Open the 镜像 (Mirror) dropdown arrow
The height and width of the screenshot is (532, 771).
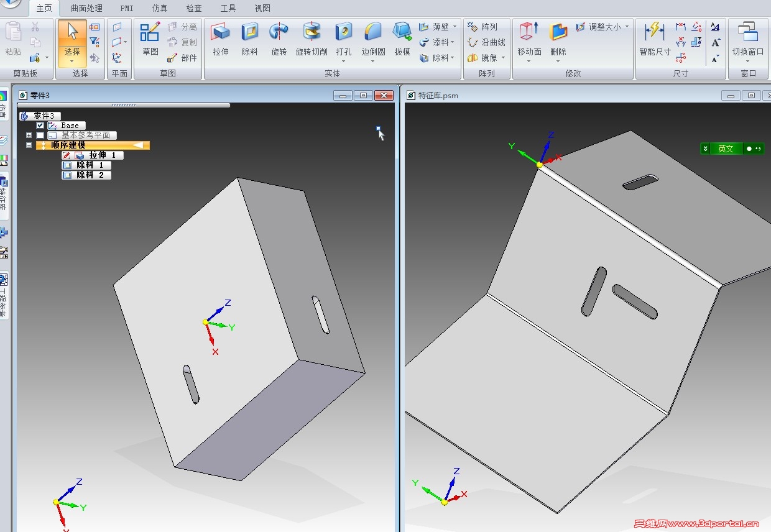pos(502,58)
